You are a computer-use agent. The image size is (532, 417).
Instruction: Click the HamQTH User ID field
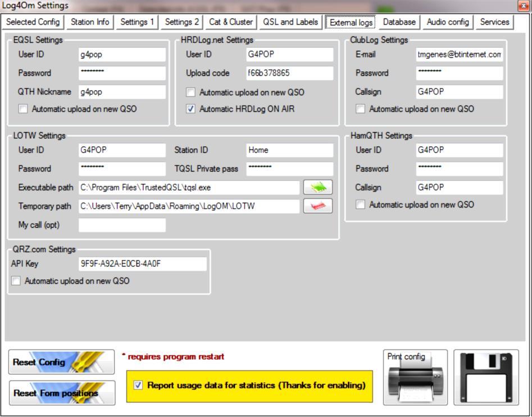[x=460, y=150]
